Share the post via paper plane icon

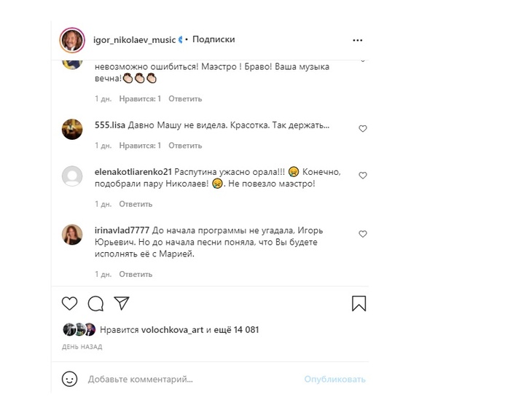click(122, 303)
